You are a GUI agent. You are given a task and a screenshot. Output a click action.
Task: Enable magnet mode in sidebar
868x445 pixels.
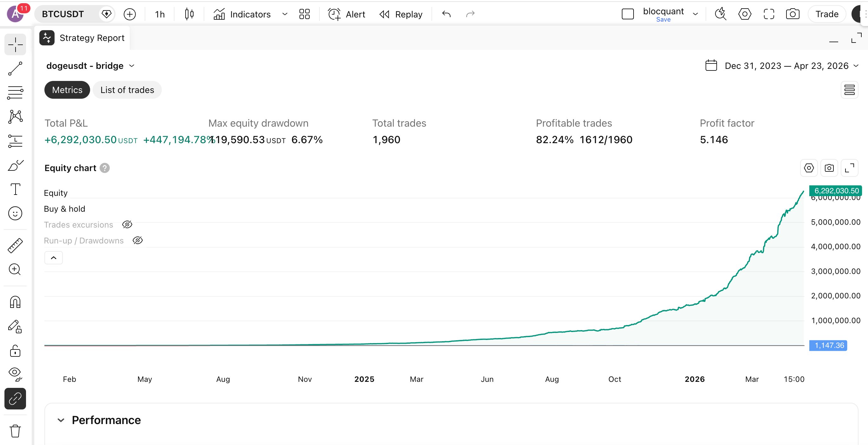click(x=15, y=302)
